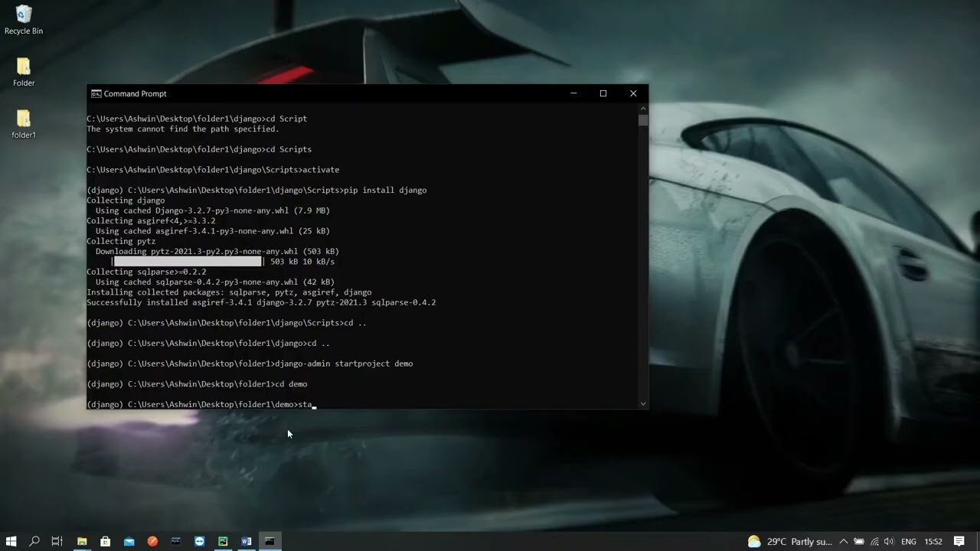Open Wi-Fi network tray icon
Image resolution: width=980 pixels, height=551 pixels.
[x=874, y=541]
